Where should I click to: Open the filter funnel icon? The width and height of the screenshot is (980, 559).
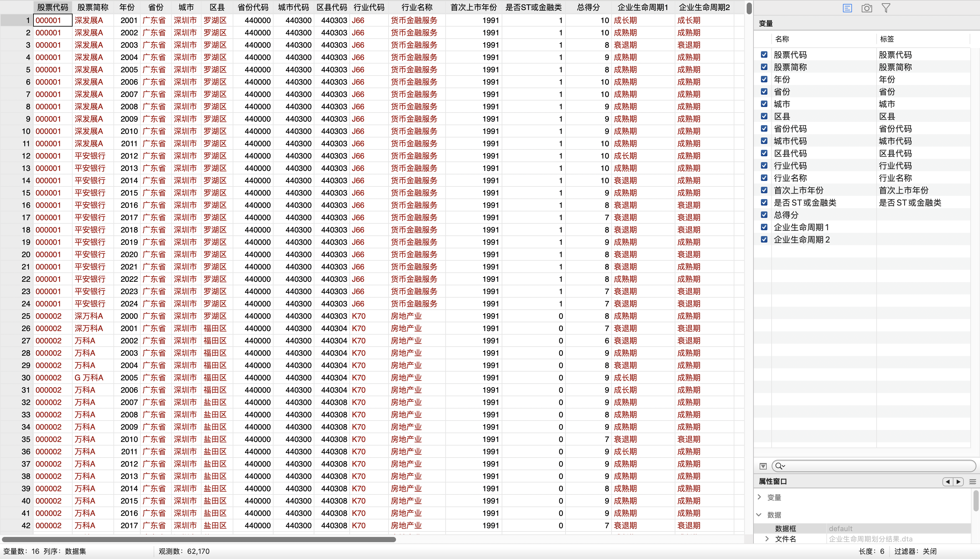tap(886, 8)
